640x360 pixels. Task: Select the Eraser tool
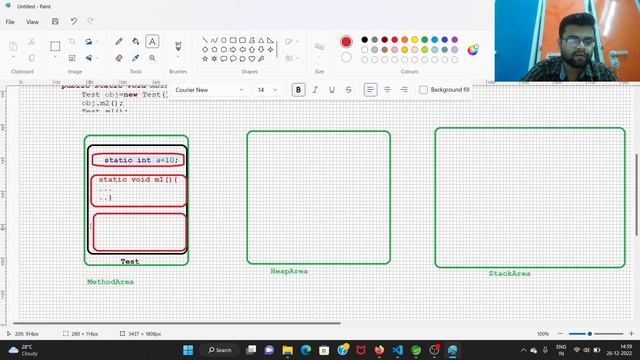(x=119, y=58)
